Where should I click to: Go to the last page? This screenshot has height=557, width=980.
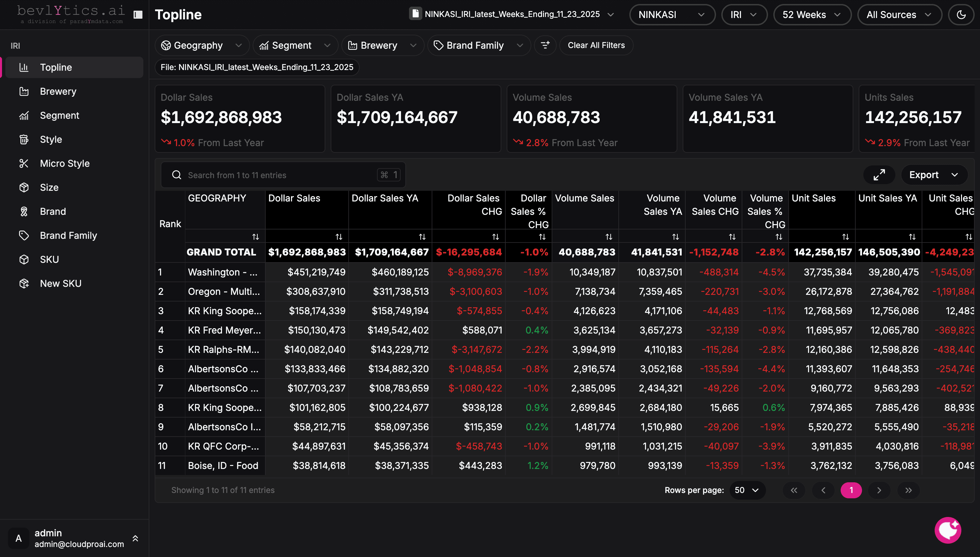pos(909,490)
